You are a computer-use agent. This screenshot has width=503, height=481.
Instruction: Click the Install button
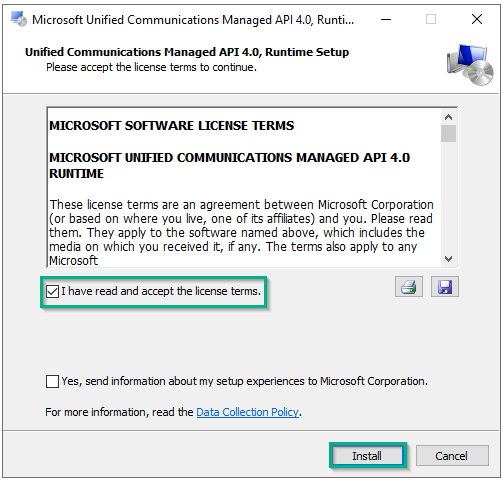click(367, 456)
